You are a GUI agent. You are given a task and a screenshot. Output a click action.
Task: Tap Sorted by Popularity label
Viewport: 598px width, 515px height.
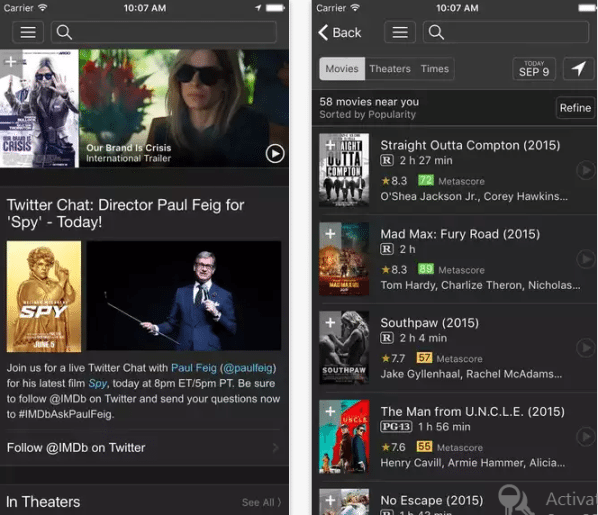(367, 114)
